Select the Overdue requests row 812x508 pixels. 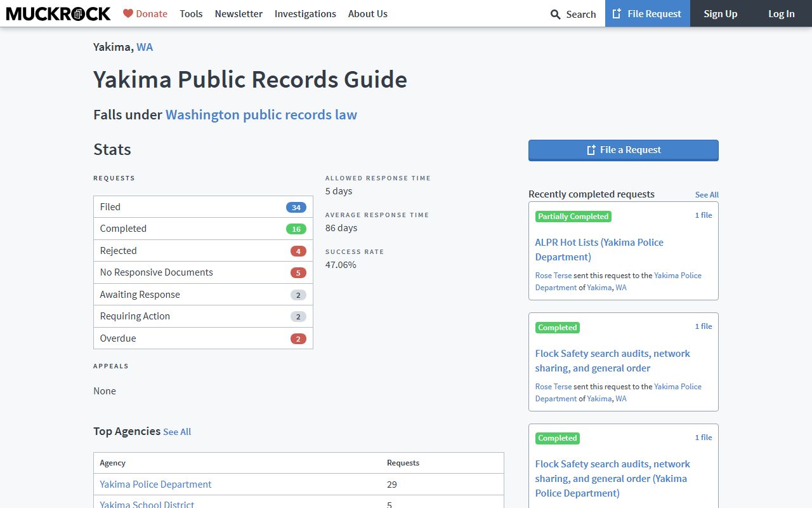pyautogui.click(x=203, y=338)
